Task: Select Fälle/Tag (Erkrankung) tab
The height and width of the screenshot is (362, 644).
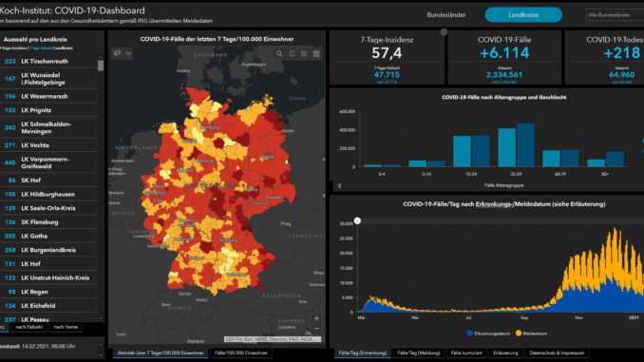Action: pyautogui.click(x=363, y=352)
